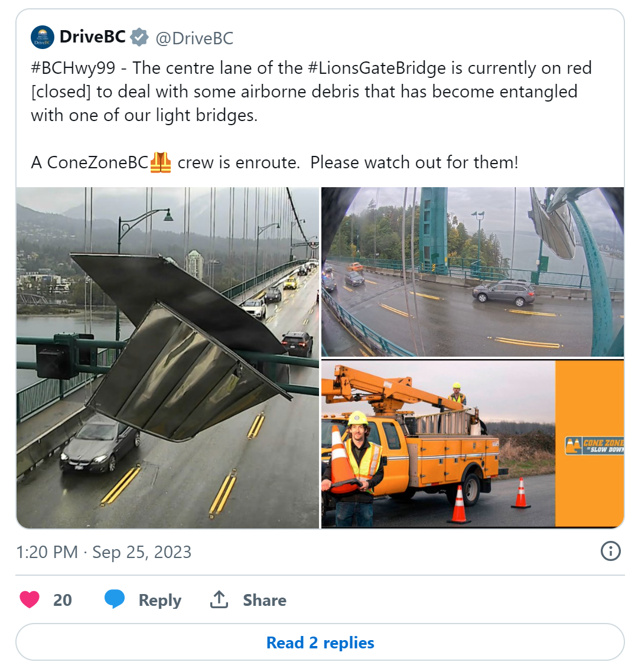Click the Reply label
This screenshot has width=638, height=672.
(160, 600)
